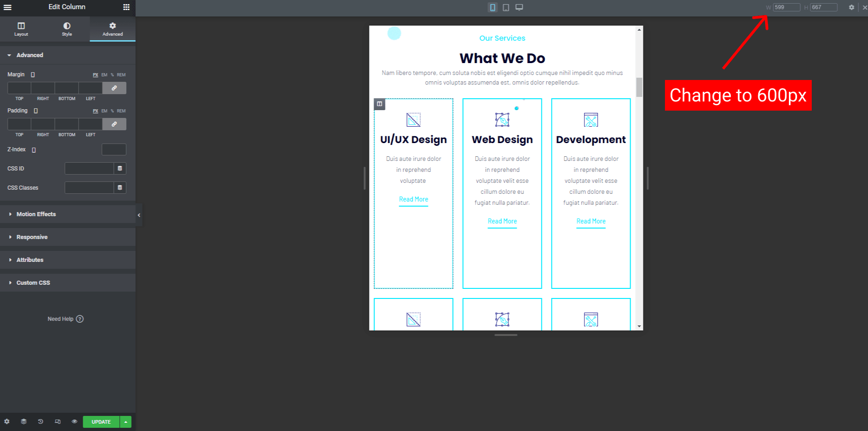
Task: Open Margin responsive device switcher
Action: 33,74
